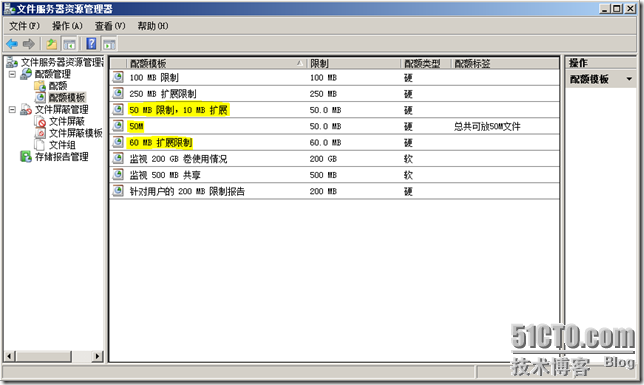The height and width of the screenshot is (385, 644).
Task: Click the 监视 200 GB 卷使用情况 row icon
Action: 118,158
